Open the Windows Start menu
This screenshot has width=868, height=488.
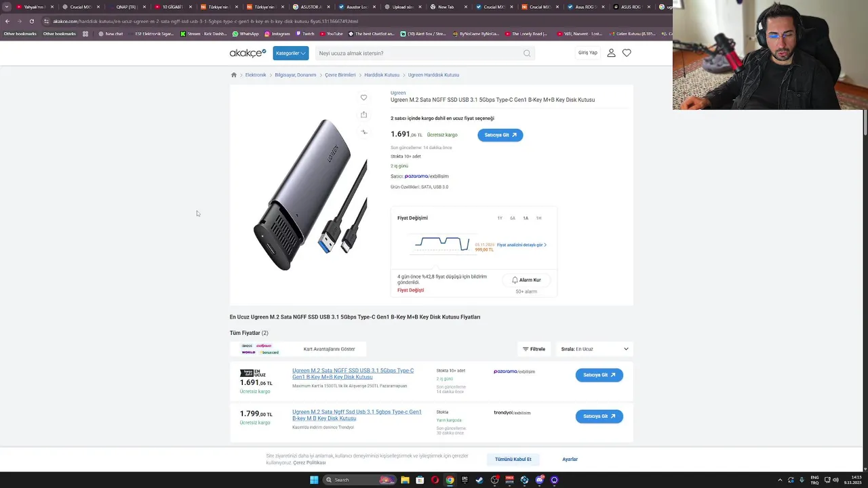(314, 480)
